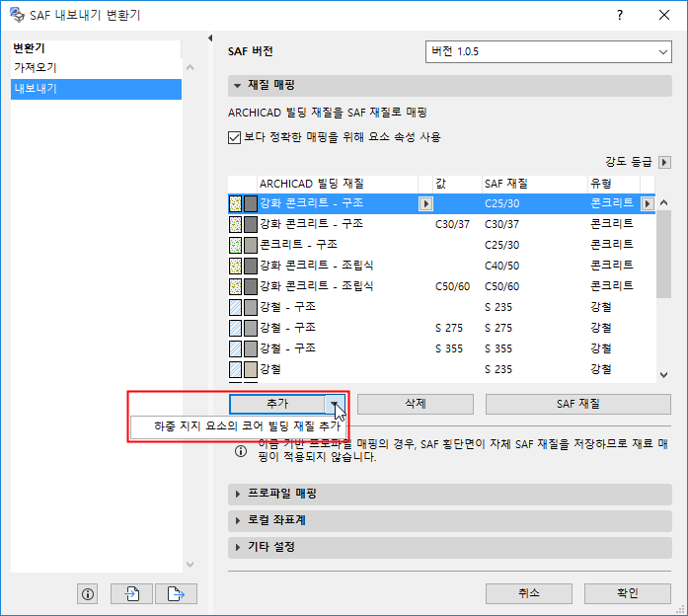Open the SAF 버전 dropdown
The height and width of the screenshot is (616, 688).
tap(549, 51)
